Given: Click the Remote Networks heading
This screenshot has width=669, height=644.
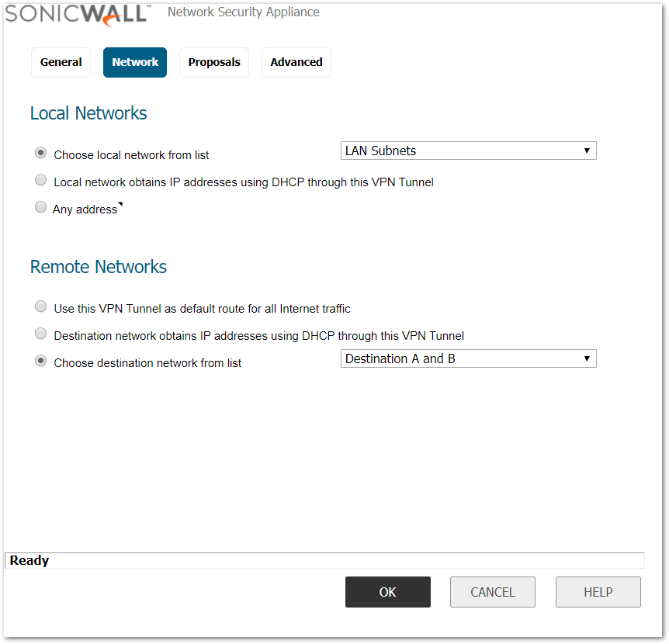Looking at the screenshot, I should coord(98,267).
